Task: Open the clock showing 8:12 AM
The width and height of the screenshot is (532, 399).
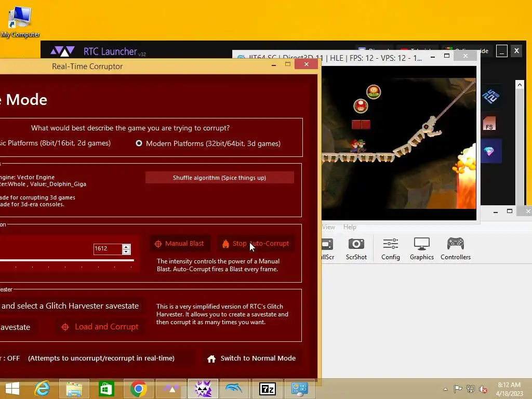Action: 509,389
